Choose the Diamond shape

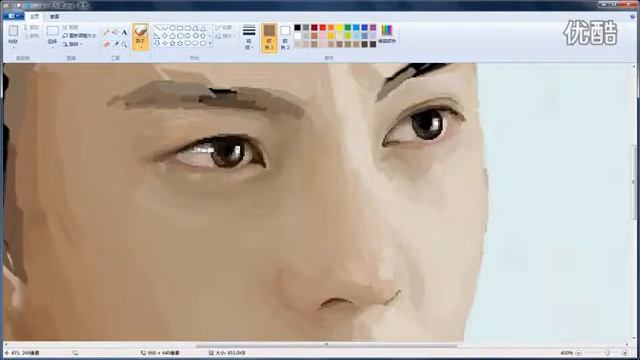click(x=164, y=36)
